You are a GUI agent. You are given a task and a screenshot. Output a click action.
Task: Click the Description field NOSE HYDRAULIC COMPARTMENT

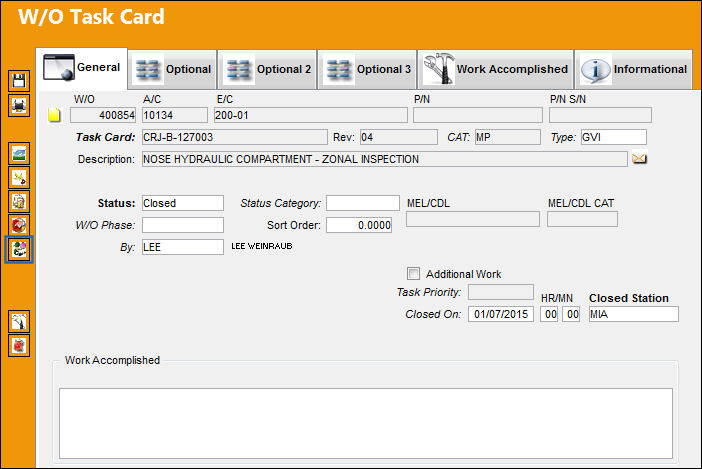pyautogui.click(x=385, y=159)
